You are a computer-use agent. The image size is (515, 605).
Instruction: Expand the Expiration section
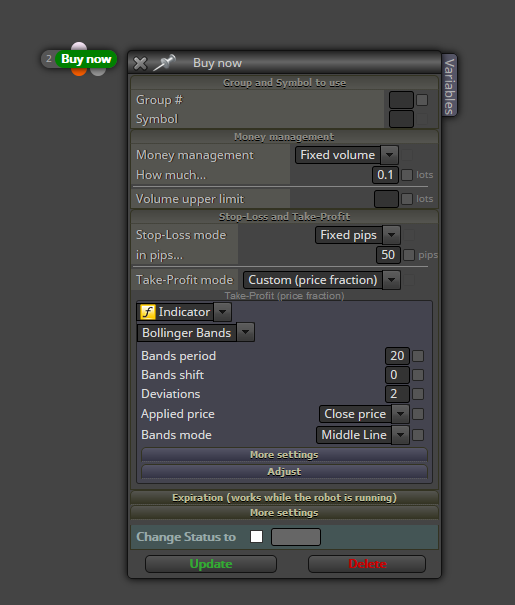pos(284,498)
